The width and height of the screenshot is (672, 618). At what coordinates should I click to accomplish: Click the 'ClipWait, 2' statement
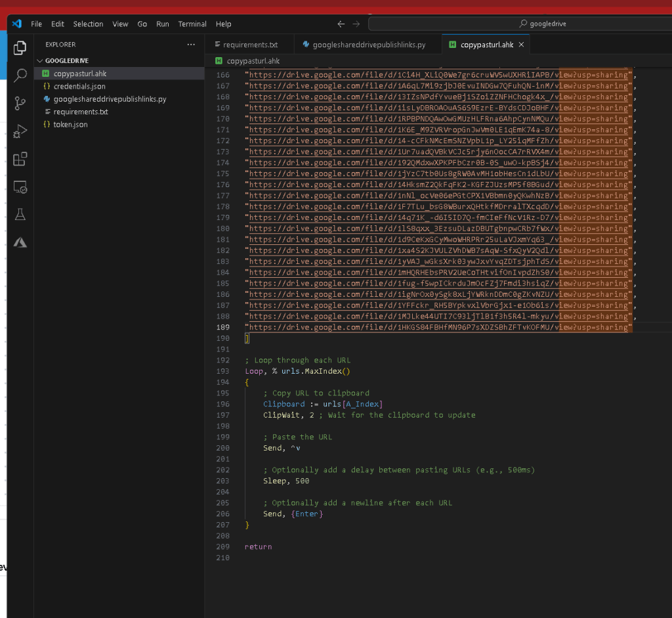289,415
